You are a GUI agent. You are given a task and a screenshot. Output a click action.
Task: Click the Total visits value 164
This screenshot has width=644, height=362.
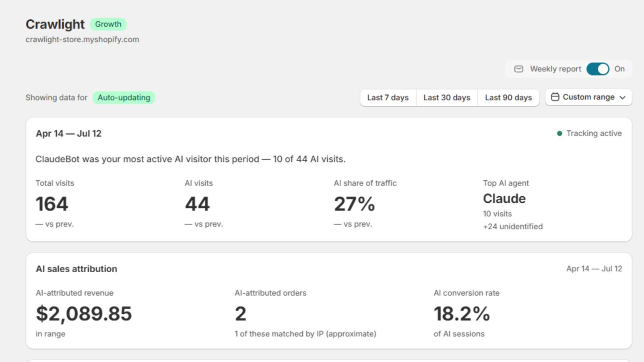tap(52, 204)
